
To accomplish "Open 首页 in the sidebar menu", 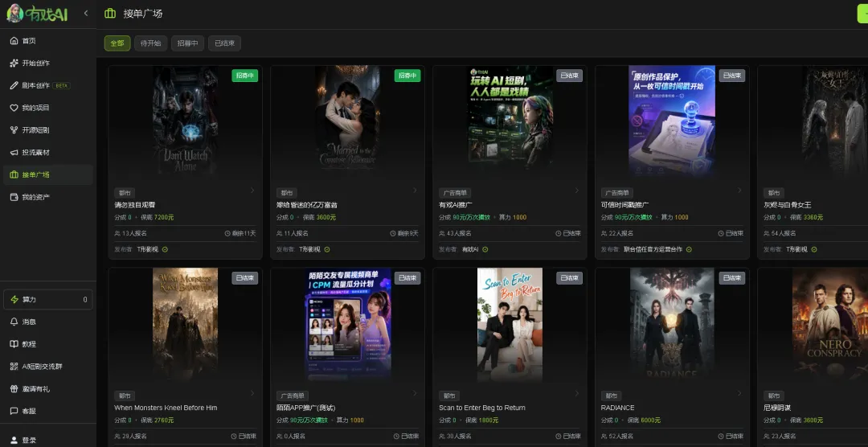I will (x=47, y=41).
